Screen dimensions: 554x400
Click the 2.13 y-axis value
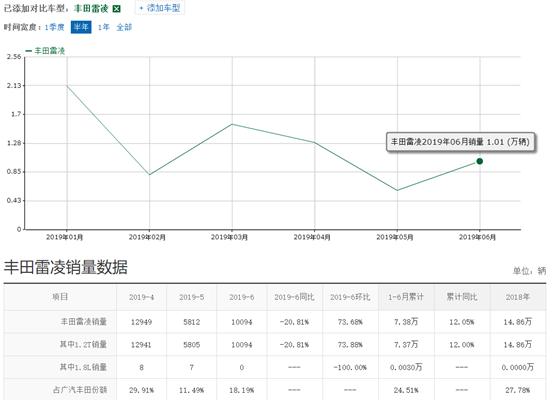coord(14,86)
